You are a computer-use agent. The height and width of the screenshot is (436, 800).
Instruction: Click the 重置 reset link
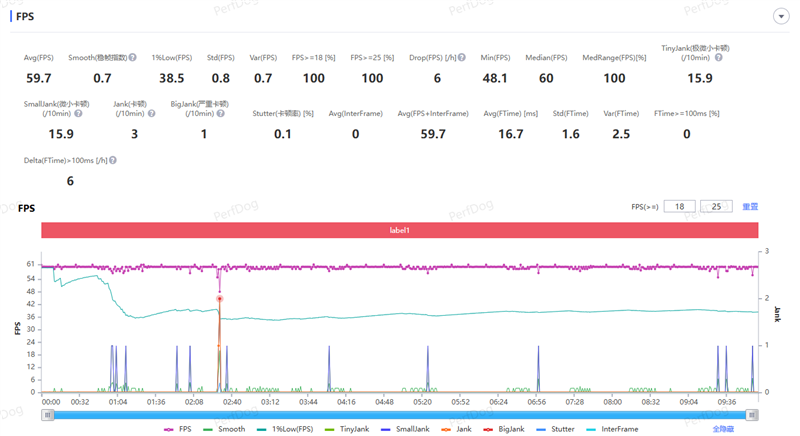[x=750, y=206]
